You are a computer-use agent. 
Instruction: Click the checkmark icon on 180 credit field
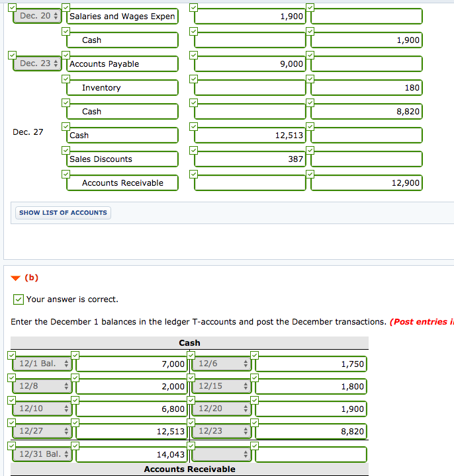pyautogui.click(x=310, y=79)
